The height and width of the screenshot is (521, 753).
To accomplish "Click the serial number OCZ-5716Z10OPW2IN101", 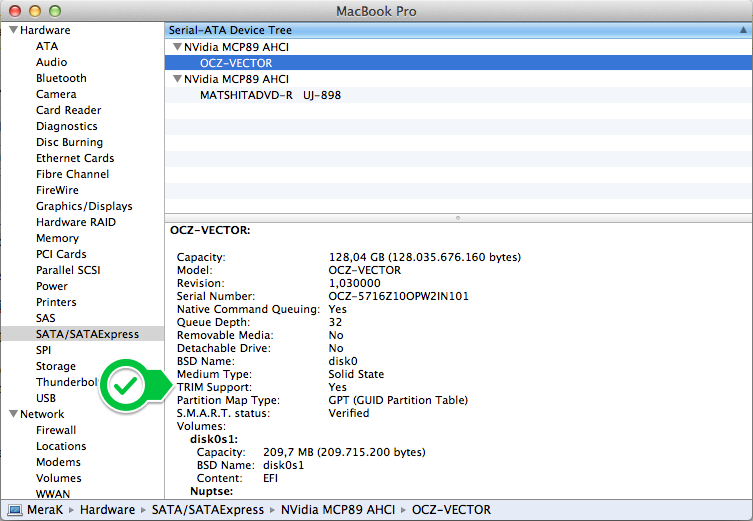I will coord(399,296).
